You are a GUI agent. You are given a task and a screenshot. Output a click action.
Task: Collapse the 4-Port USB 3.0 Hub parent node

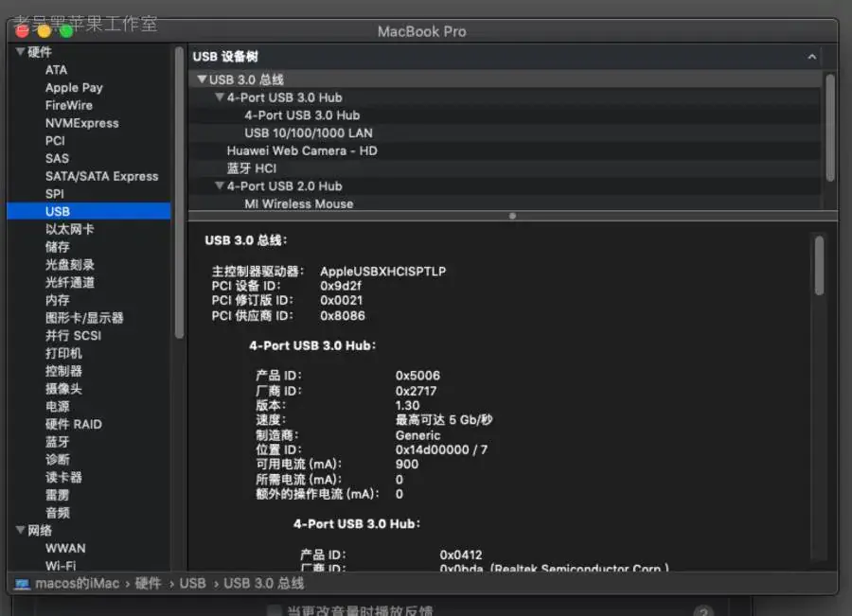pos(220,97)
